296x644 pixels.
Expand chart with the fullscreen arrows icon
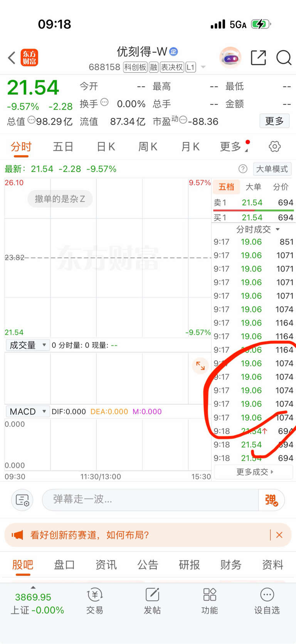coord(200,366)
